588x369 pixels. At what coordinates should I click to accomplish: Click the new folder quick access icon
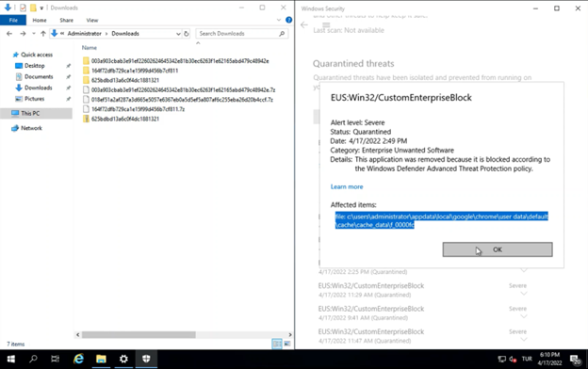tap(33, 8)
